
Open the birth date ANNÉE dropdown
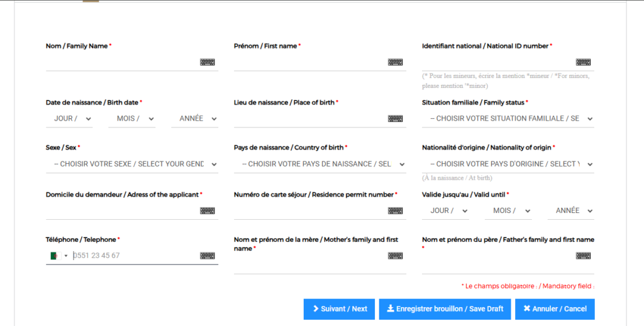pos(194,119)
